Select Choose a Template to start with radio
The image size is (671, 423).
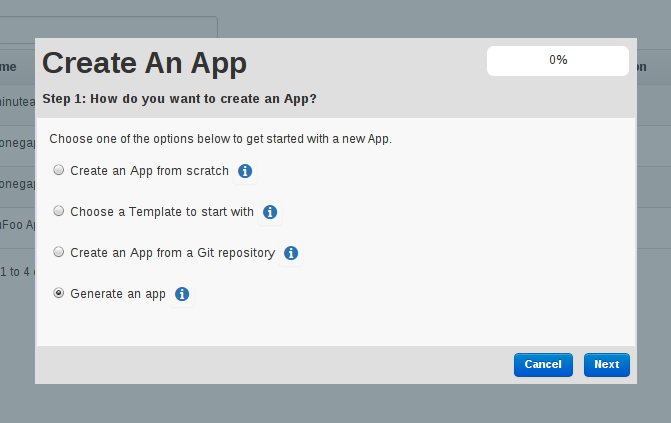tap(59, 211)
